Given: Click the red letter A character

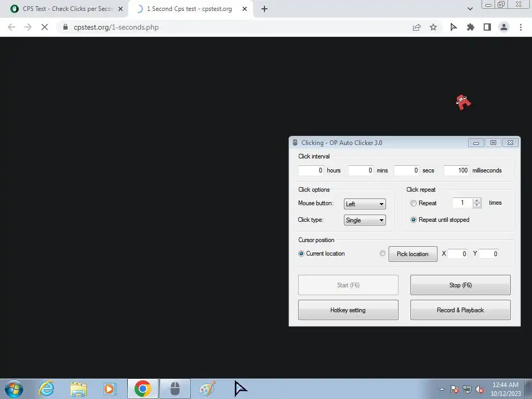Looking at the screenshot, I should point(463,102).
